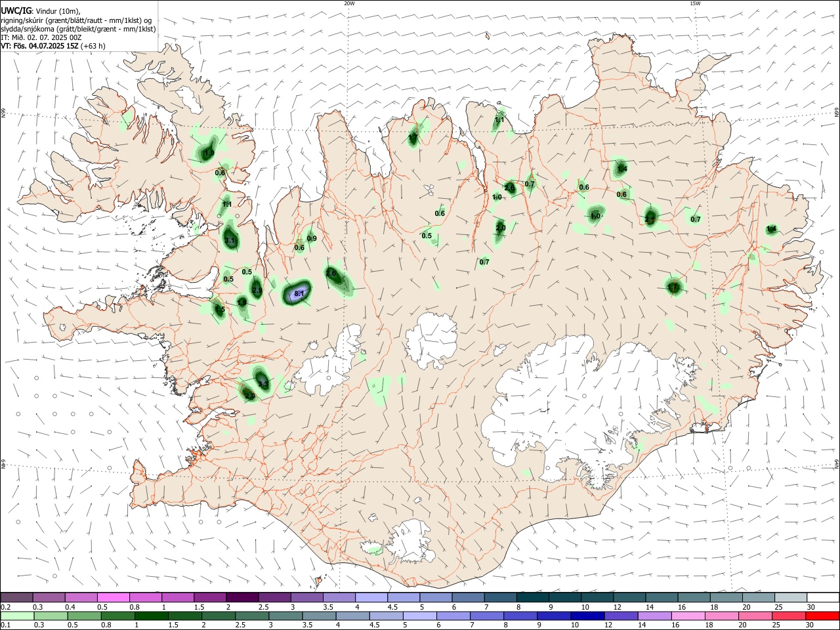Pick the white 30+ upper legend swatch
The height and width of the screenshot is (630, 840).
[x=822, y=598]
